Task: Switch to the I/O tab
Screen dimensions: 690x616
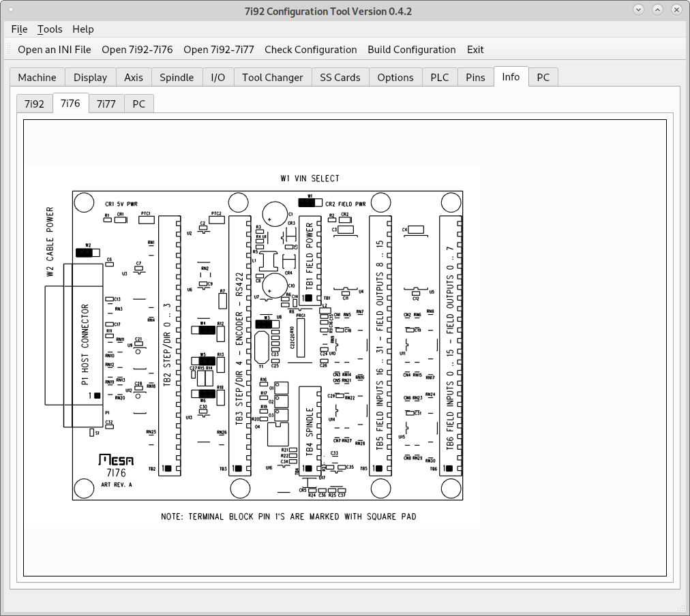Action: 217,78
